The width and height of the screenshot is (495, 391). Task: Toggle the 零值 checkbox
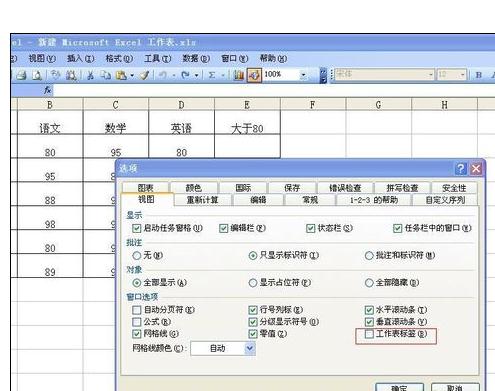253,334
